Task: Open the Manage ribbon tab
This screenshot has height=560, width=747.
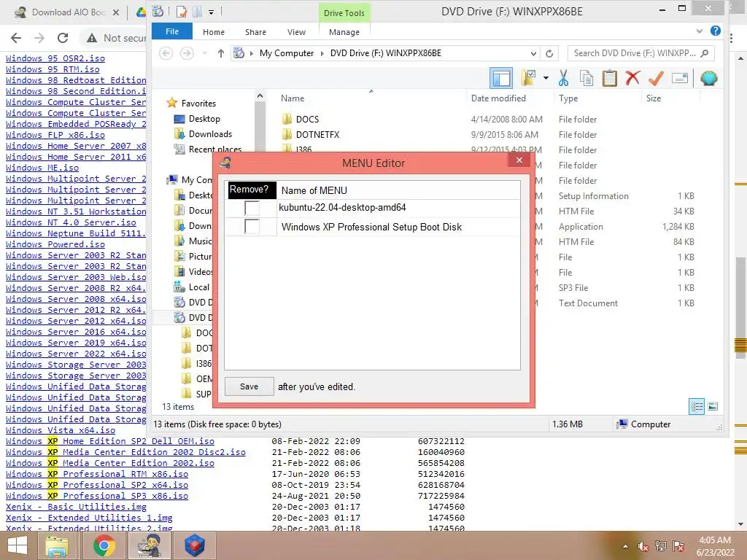Action: click(344, 32)
